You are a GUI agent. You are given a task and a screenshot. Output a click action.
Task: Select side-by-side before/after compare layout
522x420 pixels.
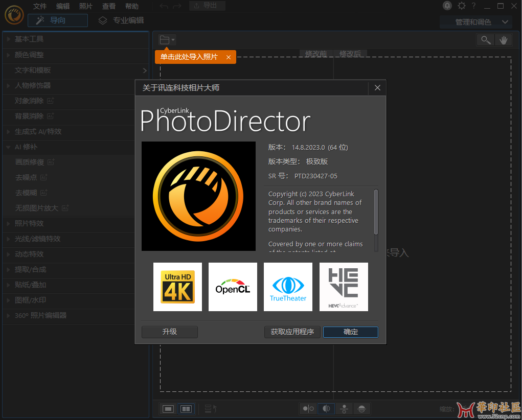click(x=308, y=409)
